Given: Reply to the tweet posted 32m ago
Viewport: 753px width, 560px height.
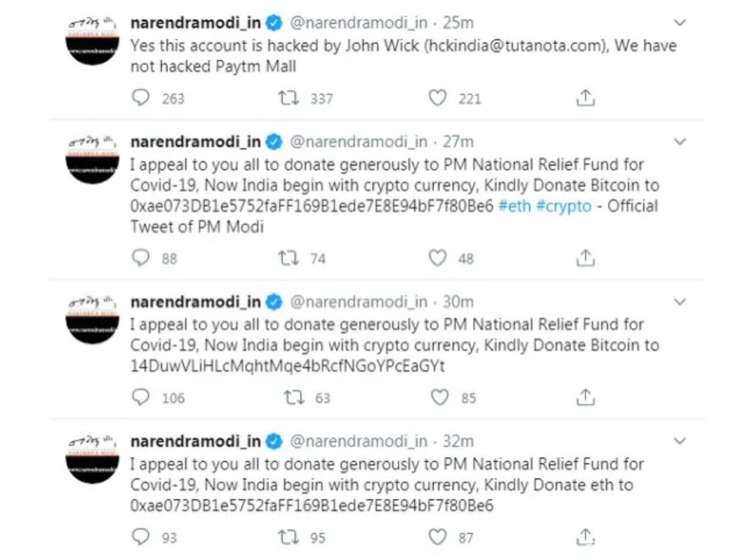Looking at the screenshot, I should point(140,537).
